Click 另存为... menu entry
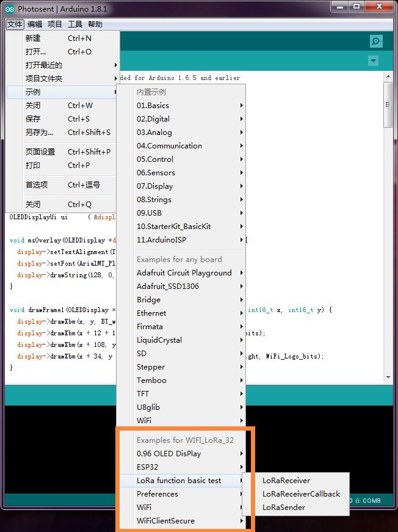 [39, 132]
